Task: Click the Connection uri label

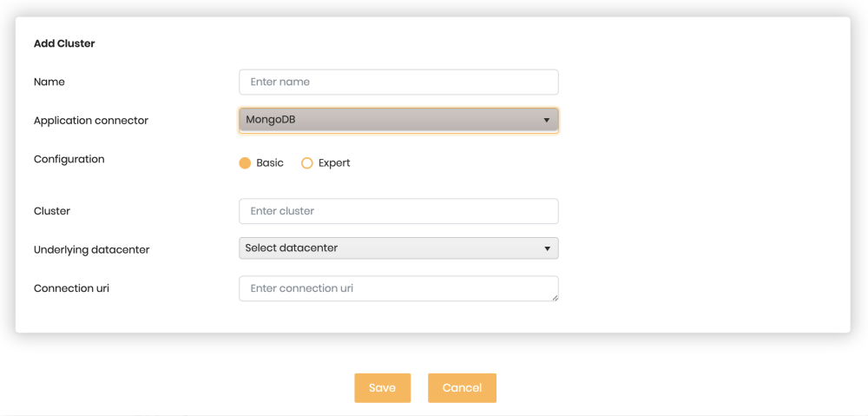Action: [x=71, y=288]
